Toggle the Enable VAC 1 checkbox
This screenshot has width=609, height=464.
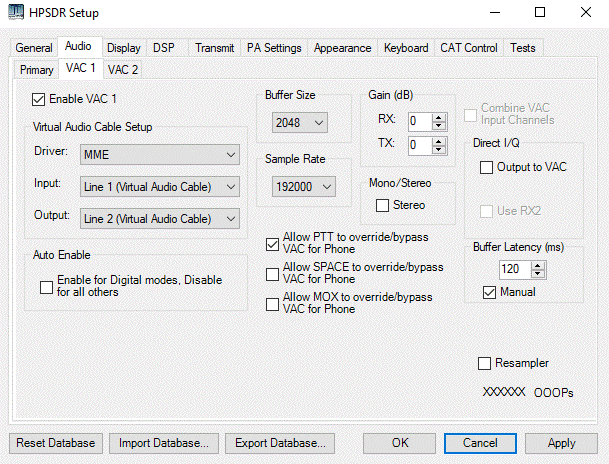[38, 99]
